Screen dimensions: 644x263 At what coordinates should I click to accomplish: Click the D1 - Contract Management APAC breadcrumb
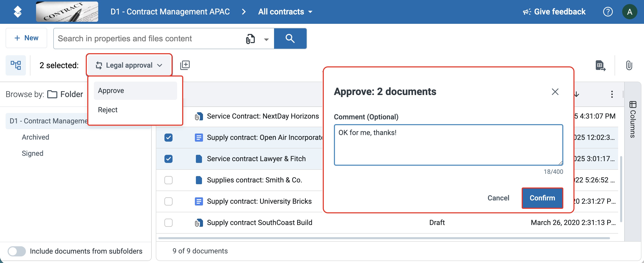tap(170, 12)
